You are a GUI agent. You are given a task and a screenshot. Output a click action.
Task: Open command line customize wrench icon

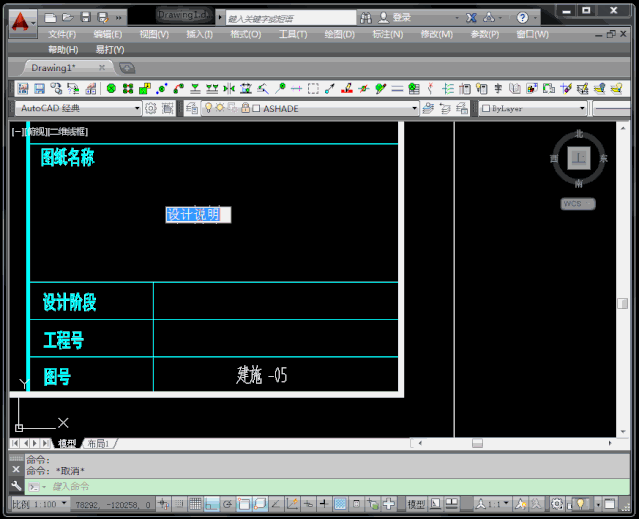point(16,486)
